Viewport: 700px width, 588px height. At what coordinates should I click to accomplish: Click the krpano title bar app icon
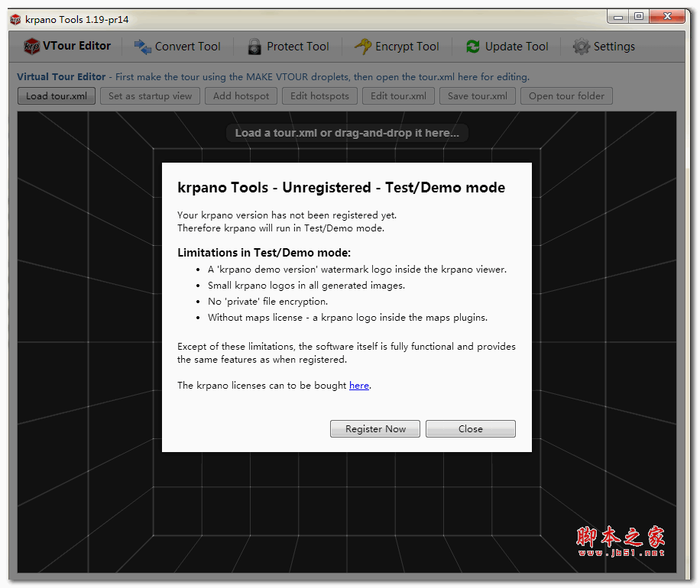click(15, 20)
